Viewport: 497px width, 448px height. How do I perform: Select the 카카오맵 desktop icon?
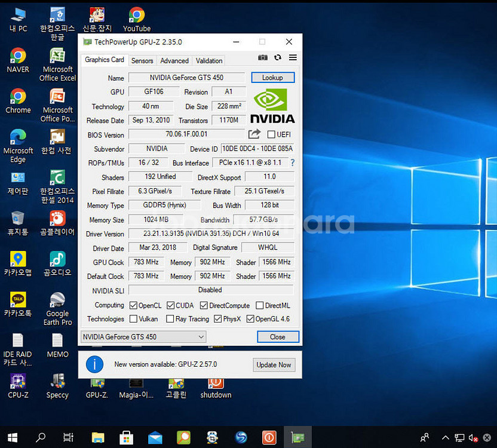[18, 264]
